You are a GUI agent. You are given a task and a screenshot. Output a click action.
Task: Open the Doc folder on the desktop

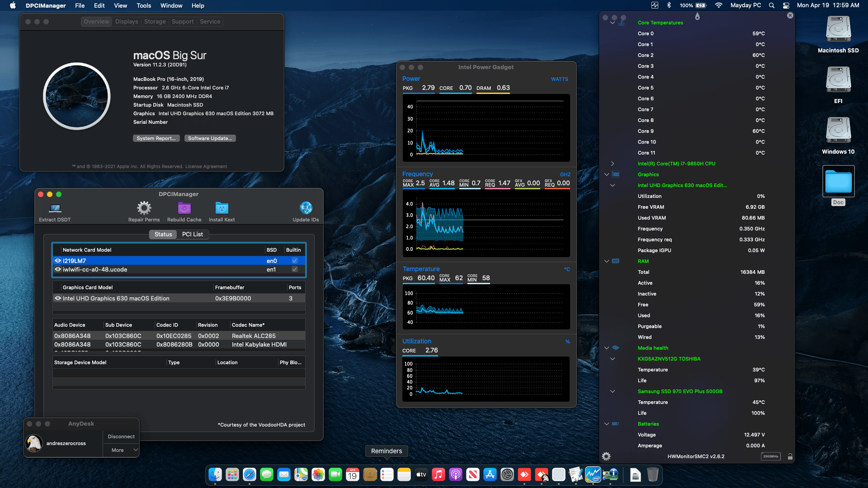(x=838, y=186)
